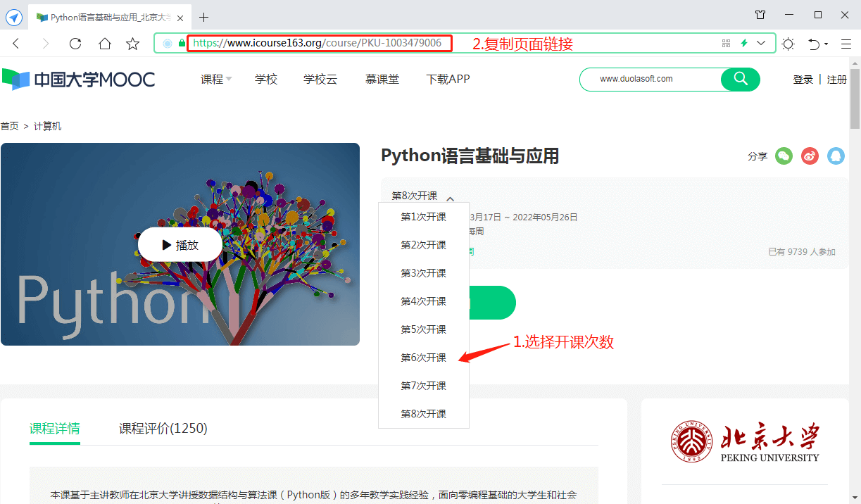The width and height of the screenshot is (861, 504).
Task: Click the browser forward arrow
Action: (46, 44)
